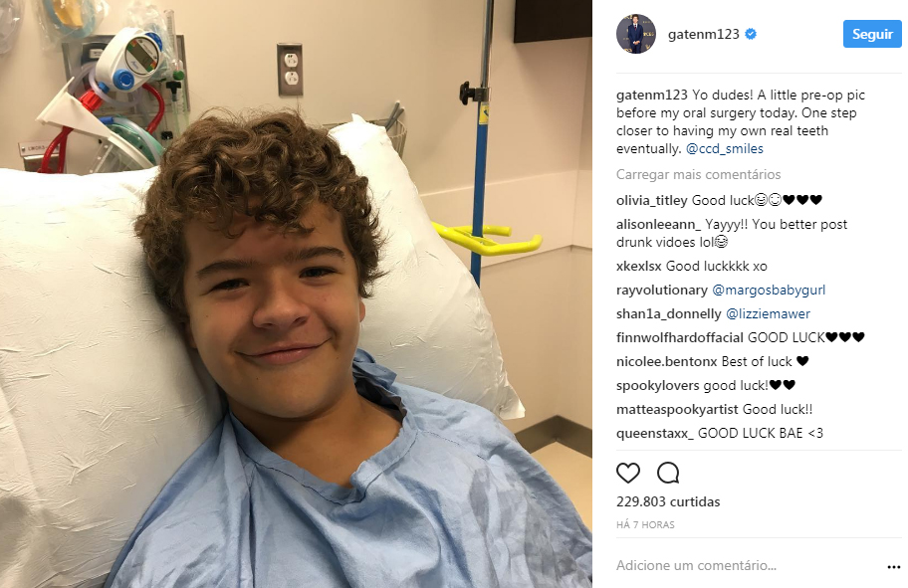Open the @lizziemawer mention
This screenshot has height=588, width=908.
tap(768, 313)
